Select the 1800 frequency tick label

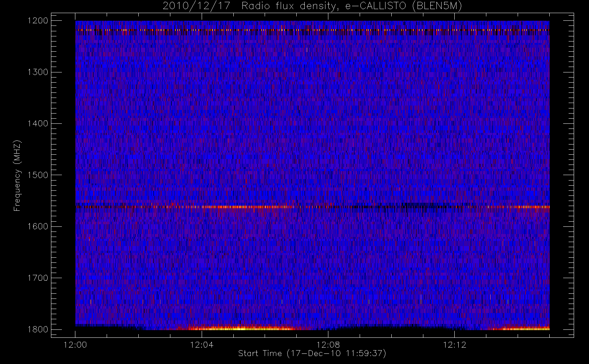(38, 329)
